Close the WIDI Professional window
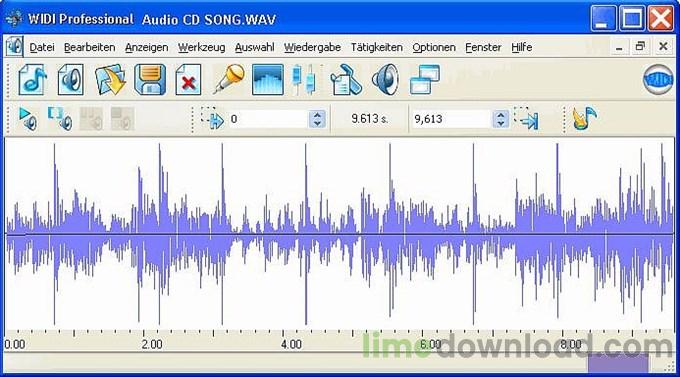The height and width of the screenshot is (377, 680). click(x=660, y=19)
